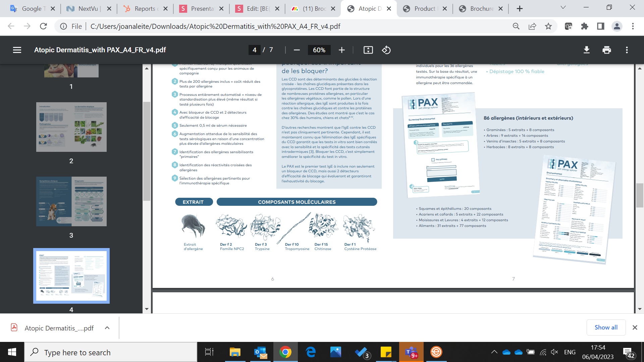Open Microsoft Teams from the taskbar
This screenshot has width=644, height=362.
tap(411, 352)
